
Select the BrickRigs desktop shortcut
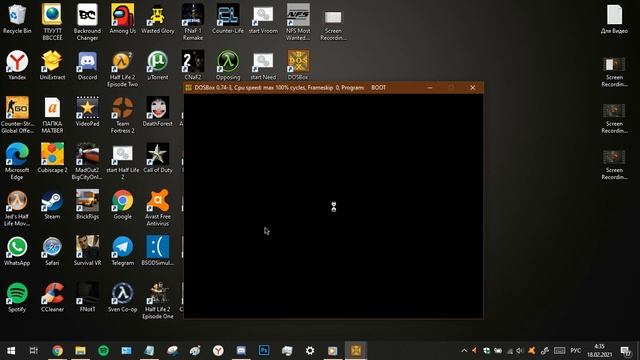click(x=87, y=205)
